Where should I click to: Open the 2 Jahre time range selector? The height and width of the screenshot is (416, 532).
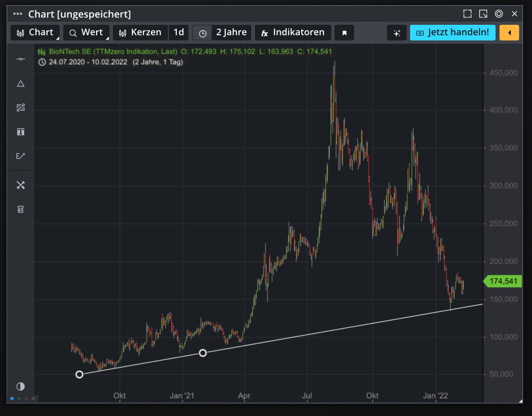click(225, 32)
